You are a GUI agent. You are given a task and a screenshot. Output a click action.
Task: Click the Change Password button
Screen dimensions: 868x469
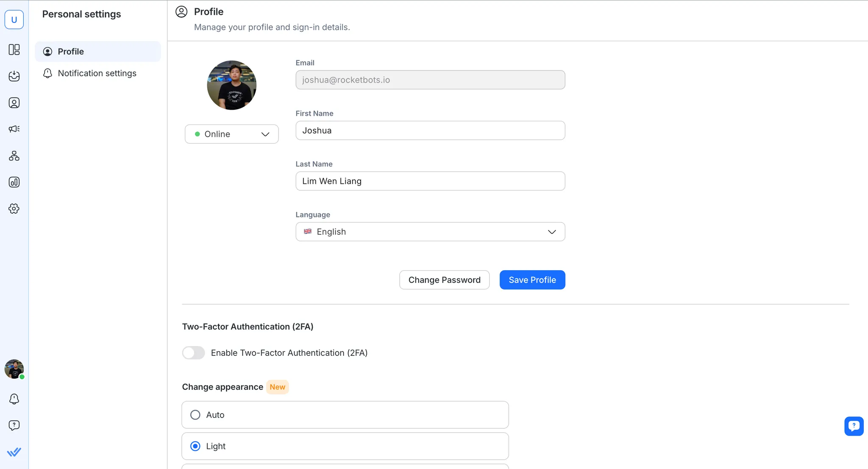coord(444,280)
